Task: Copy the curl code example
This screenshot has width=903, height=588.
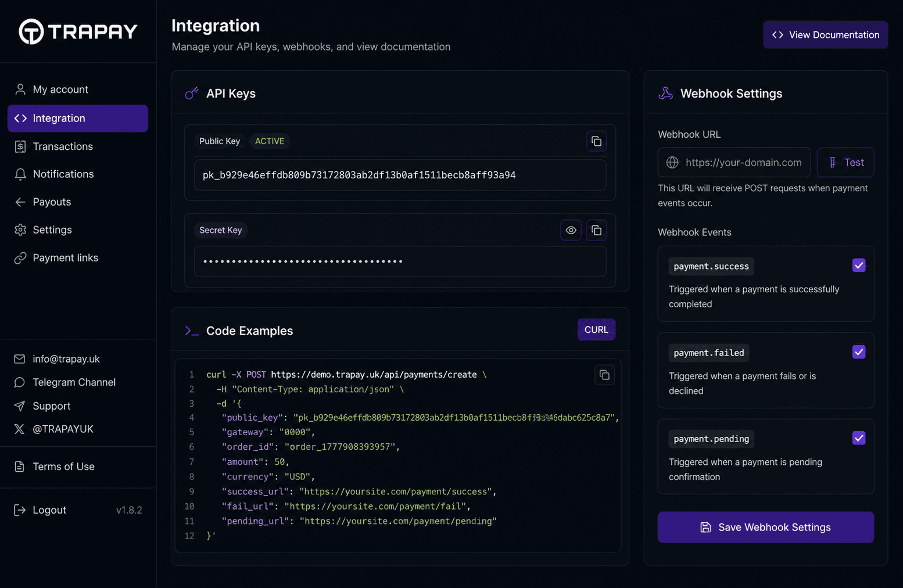Action: [x=604, y=375]
